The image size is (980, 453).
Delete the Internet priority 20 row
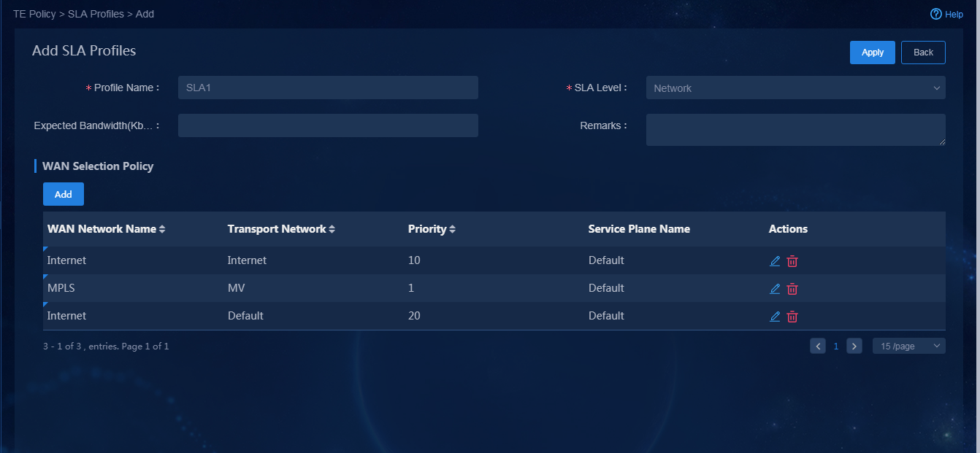pyautogui.click(x=792, y=317)
